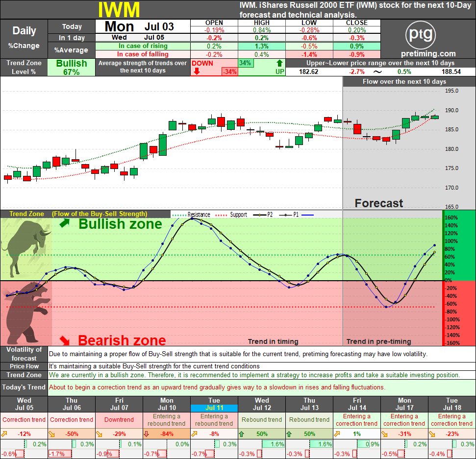Click the Downtrend cell for Fri Jul 07

[x=119, y=420]
